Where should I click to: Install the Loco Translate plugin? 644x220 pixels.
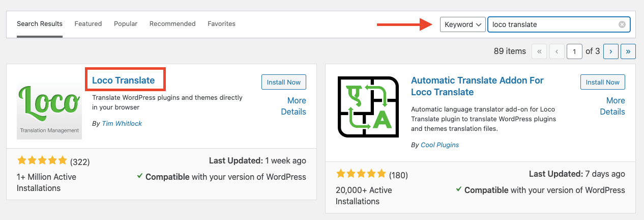coord(284,82)
